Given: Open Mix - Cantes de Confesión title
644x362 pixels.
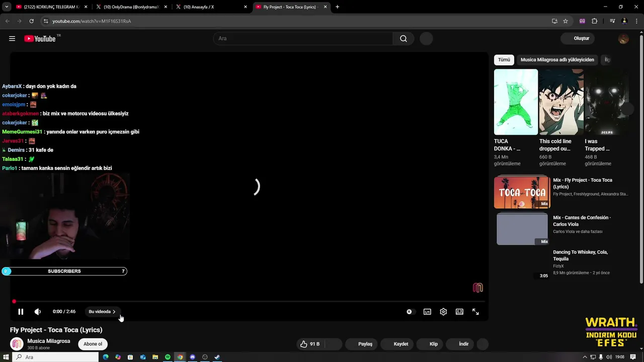Looking at the screenshot, I should [x=582, y=221].
